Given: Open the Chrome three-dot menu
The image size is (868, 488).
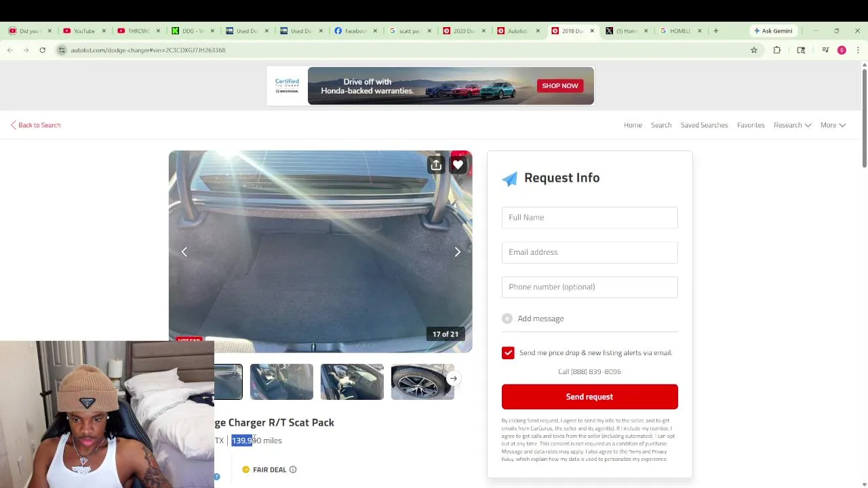Looking at the screenshot, I should coord(858,50).
